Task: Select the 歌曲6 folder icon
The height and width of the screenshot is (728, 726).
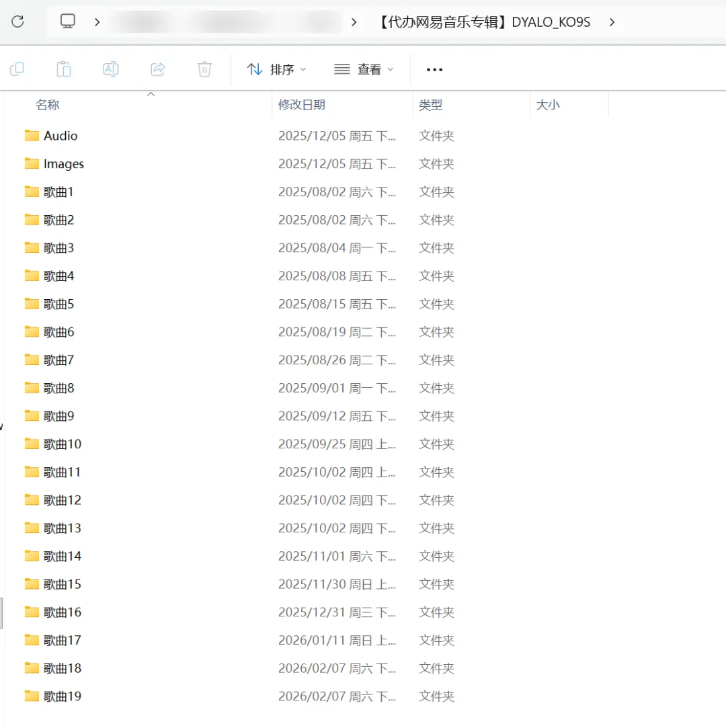Action: tap(32, 331)
